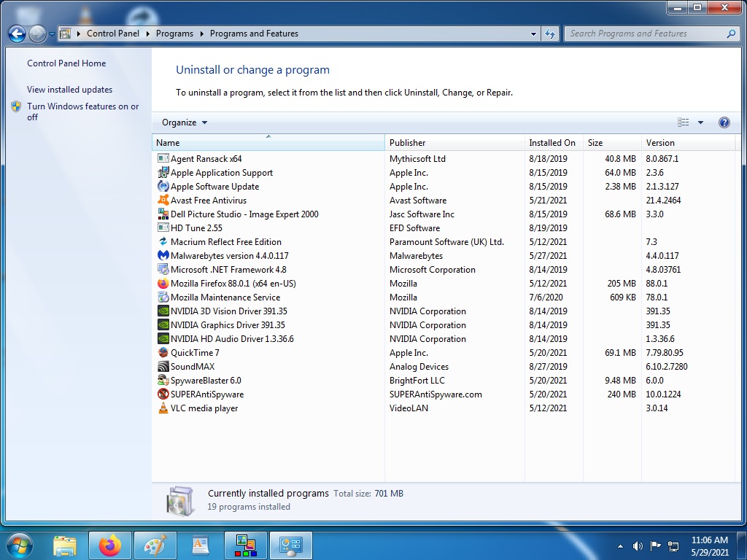
Task: Click the Agent Ransack x64 program icon
Action: pyautogui.click(x=163, y=158)
